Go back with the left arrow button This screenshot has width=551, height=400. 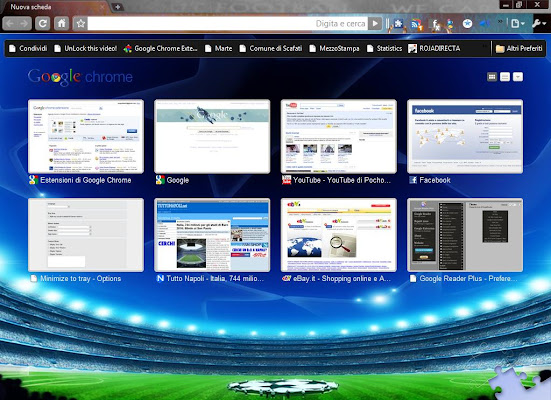(x=10, y=24)
